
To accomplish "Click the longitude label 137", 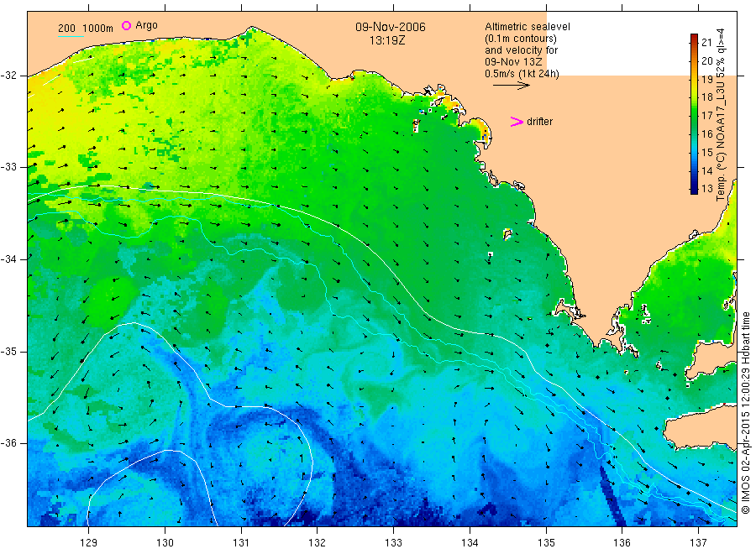I will [698, 543].
